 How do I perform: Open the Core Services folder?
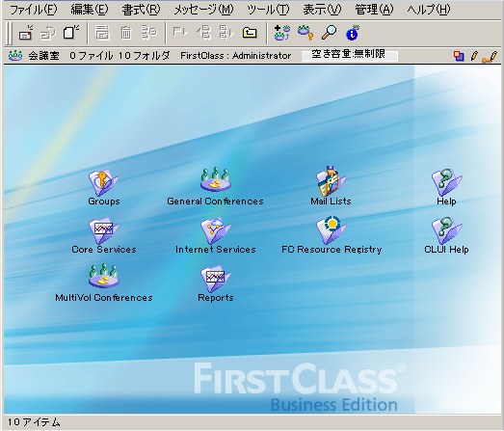click(103, 231)
